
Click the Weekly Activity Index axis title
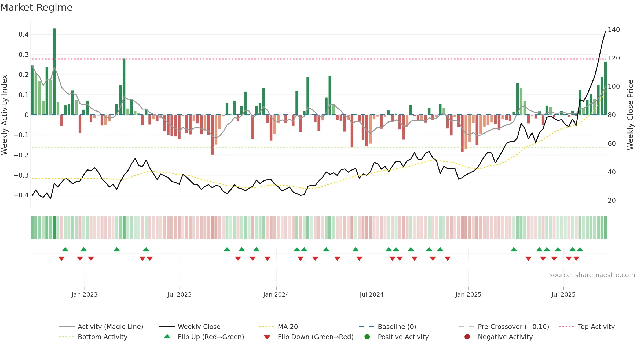click(x=5, y=115)
